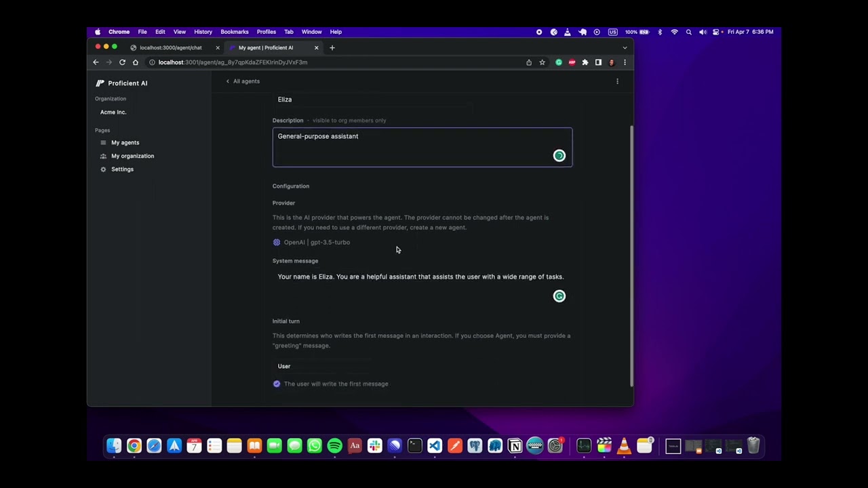This screenshot has height=488, width=868.
Task: Open the My agents page
Action: tap(125, 142)
